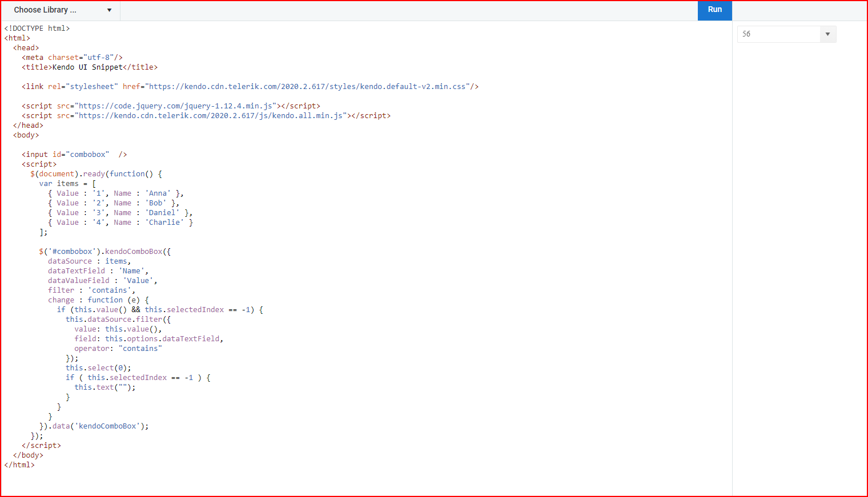Click the 'if ( this.selectedIndex == -1 )' line
Screen dimensions: 868x497
[x=138, y=378]
